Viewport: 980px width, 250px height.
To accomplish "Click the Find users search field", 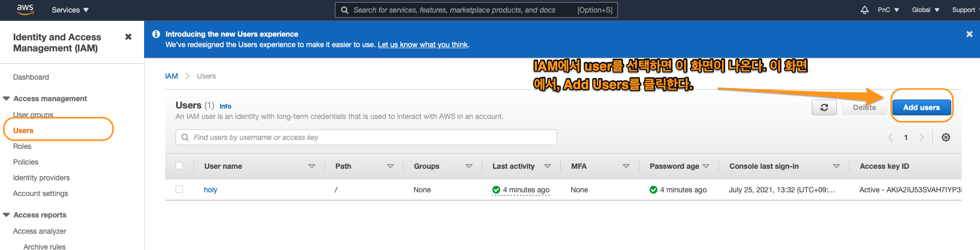I will pyautogui.click(x=366, y=137).
